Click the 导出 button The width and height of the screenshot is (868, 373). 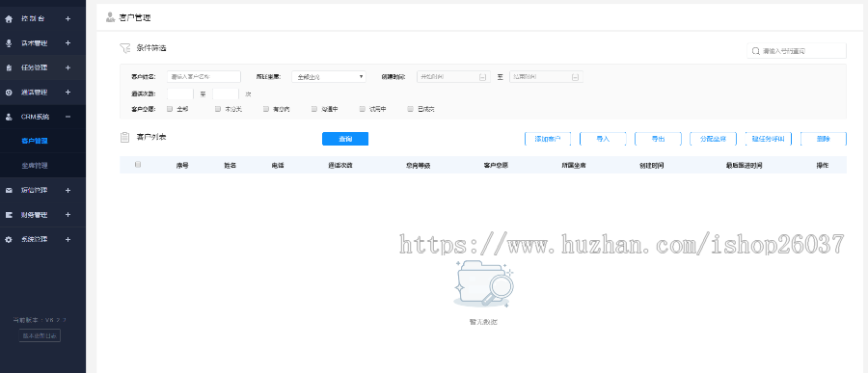(x=658, y=139)
